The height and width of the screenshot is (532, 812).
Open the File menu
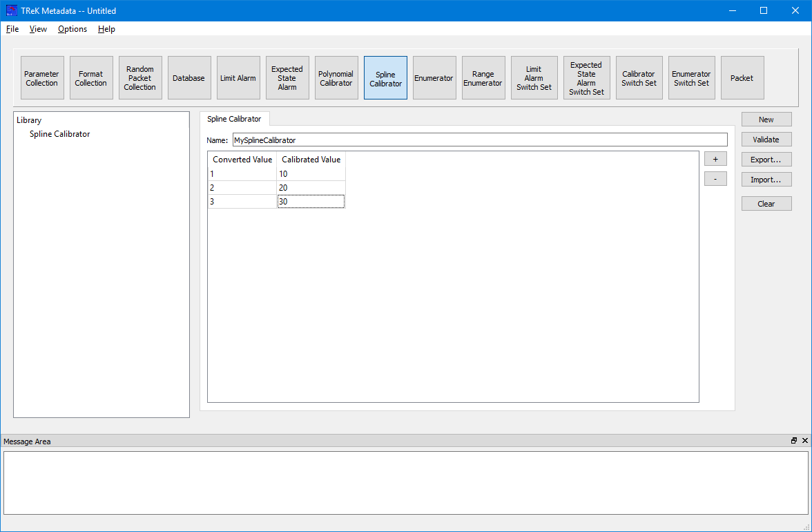(12, 29)
